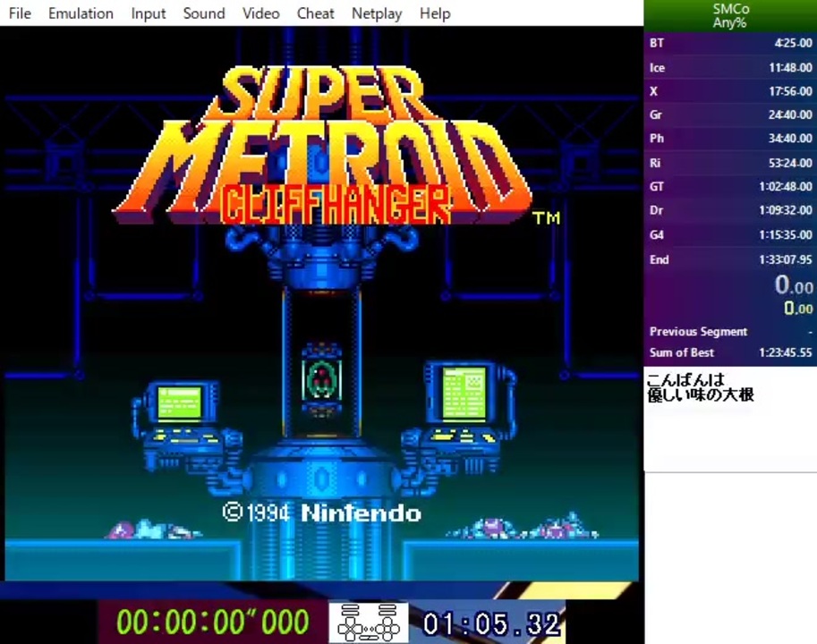Open the Video menu

click(261, 13)
